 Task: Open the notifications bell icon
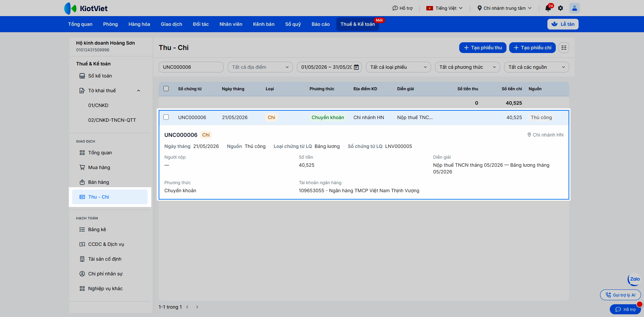point(548,8)
